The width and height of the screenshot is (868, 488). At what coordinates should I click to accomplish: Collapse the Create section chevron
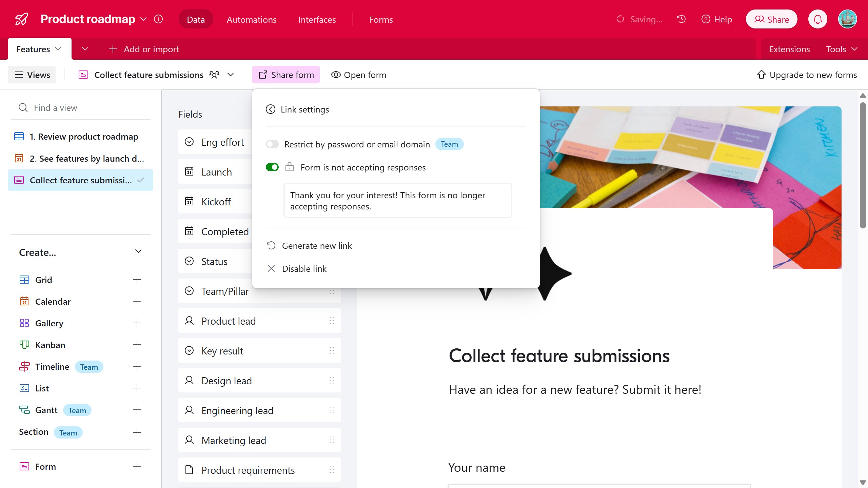tap(138, 251)
